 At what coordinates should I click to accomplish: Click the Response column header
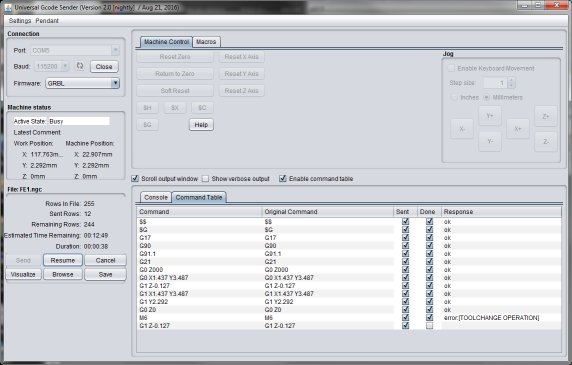coord(501,211)
